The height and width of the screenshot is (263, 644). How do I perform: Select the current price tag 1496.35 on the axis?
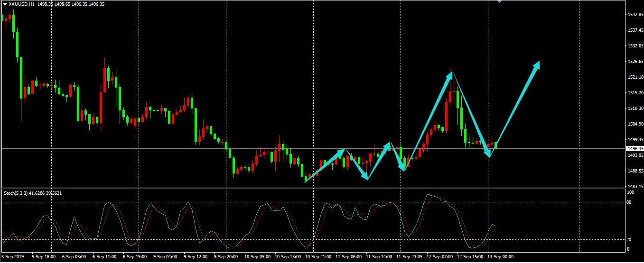tap(635, 148)
